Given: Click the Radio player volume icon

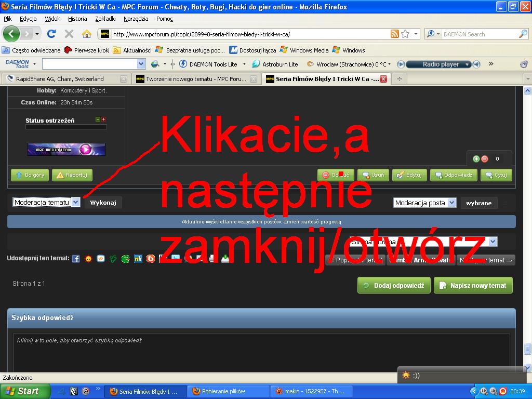Looking at the screenshot, I should coord(476,64).
